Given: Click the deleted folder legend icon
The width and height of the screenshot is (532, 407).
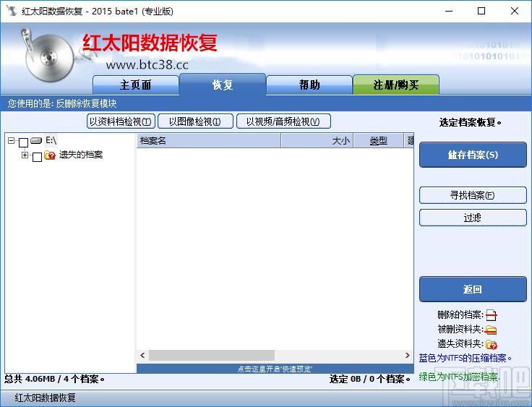Looking at the screenshot, I should pyautogui.click(x=491, y=329).
